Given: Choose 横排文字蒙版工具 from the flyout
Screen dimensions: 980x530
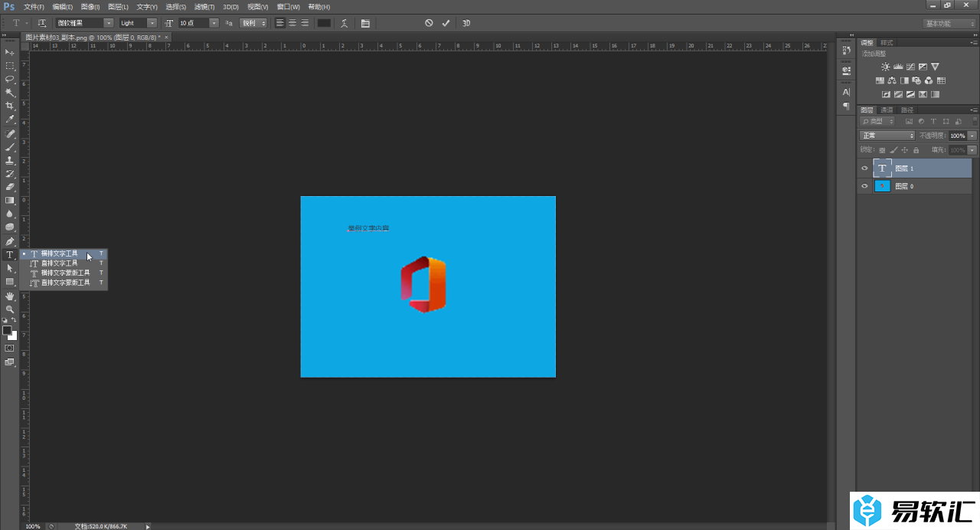Looking at the screenshot, I should 64,273.
